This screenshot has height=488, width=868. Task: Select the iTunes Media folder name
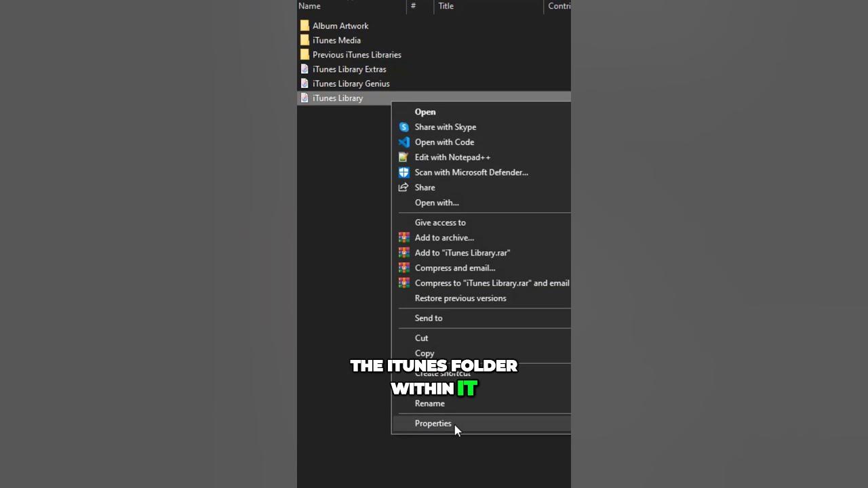(336, 40)
